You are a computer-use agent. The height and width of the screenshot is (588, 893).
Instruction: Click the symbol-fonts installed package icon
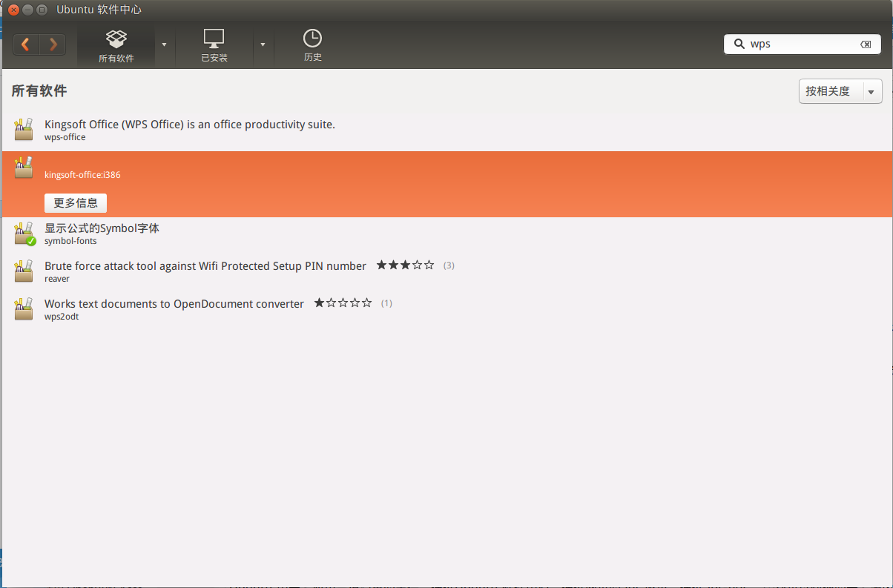pyautogui.click(x=24, y=233)
